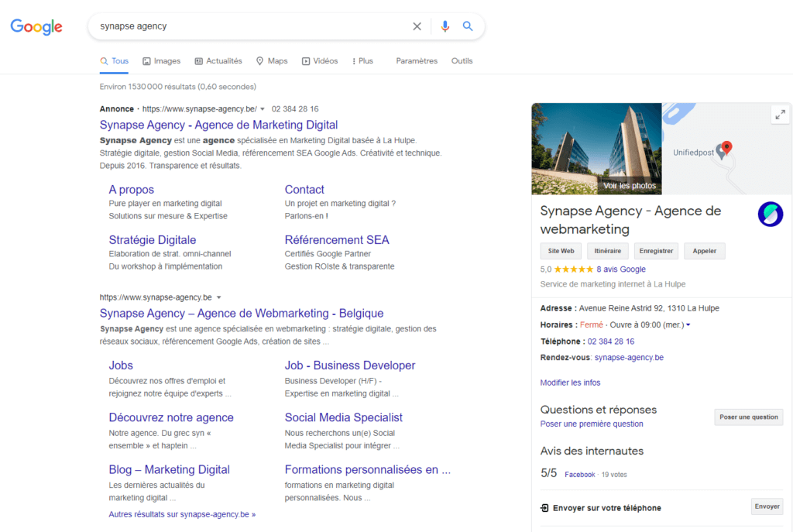The width and height of the screenshot is (793, 532).
Task: Open Paramètres settings menu
Action: coord(416,60)
